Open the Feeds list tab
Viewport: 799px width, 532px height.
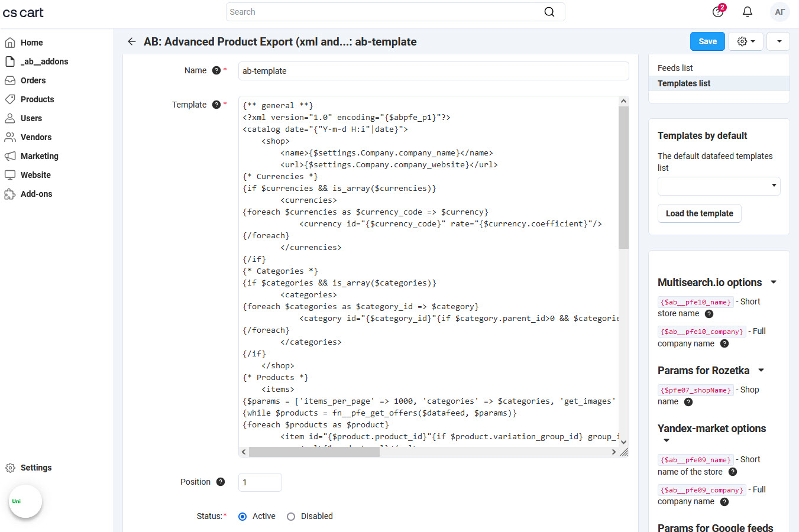675,68
